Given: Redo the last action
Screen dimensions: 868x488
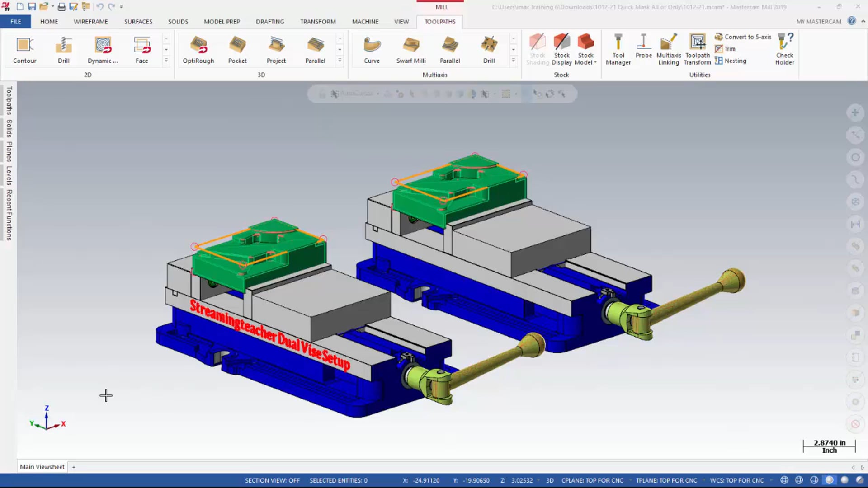Looking at the screenshot, I should [x=111, y=6].
